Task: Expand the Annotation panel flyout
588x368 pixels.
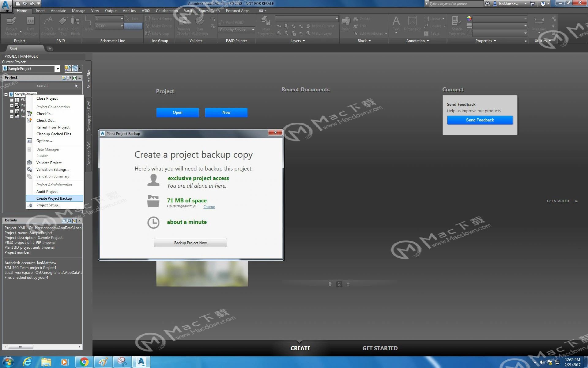Action: point(417,41)
